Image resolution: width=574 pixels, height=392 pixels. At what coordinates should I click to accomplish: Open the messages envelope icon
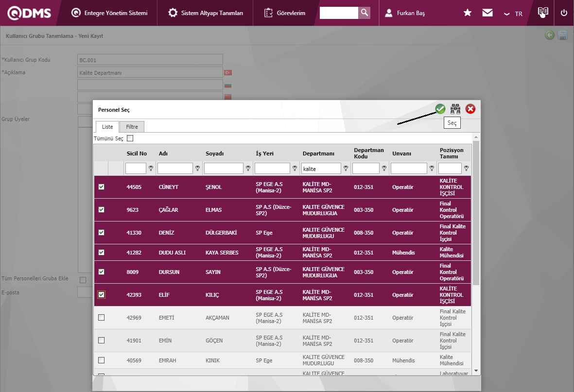pyautogui.click(x=487, y=13)
